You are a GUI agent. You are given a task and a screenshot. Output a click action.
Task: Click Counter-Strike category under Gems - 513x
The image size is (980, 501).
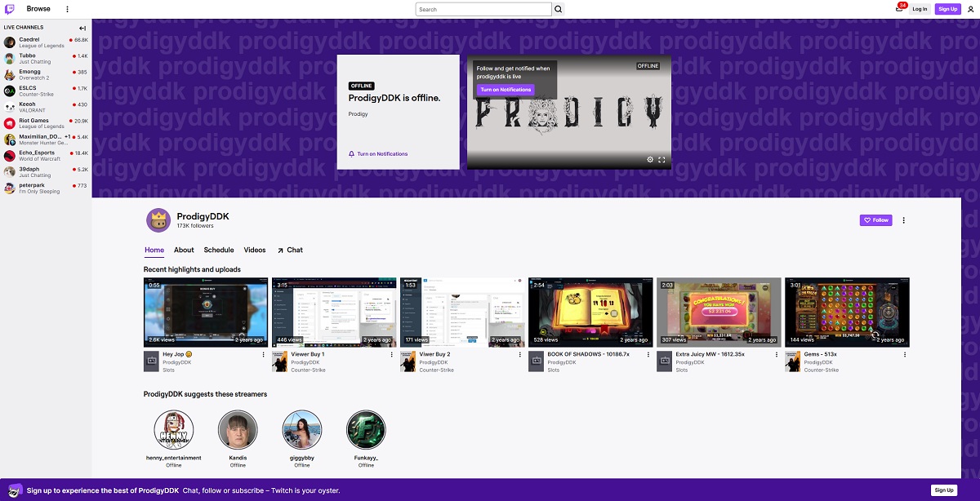(822, 370)
